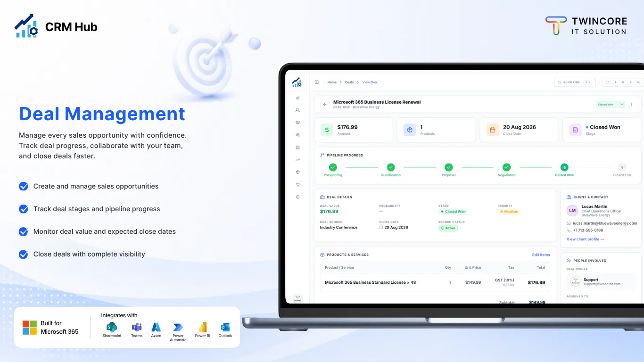Click the user avatar at sidebar bottom
Viewport: 644px width, 362px height.
(x=297, y=298)
